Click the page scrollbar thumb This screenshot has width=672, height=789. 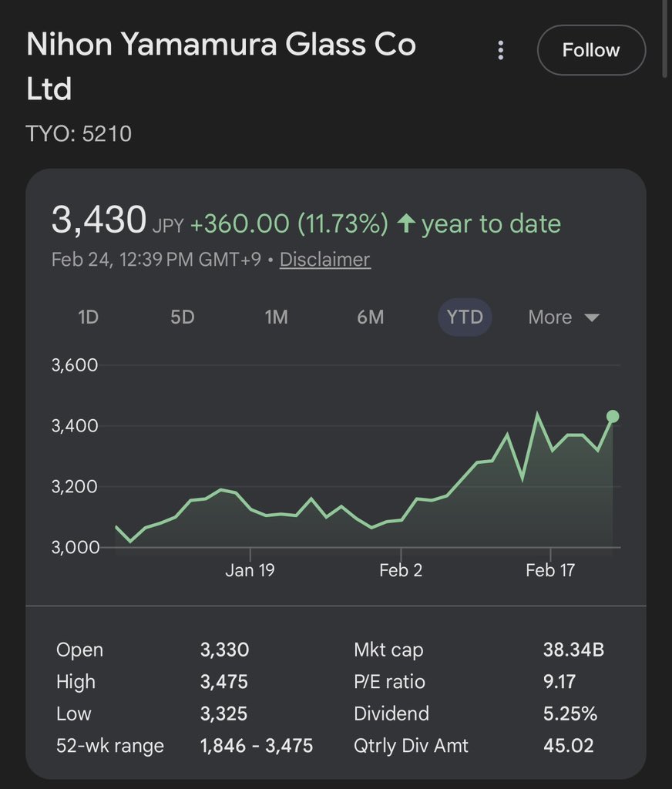[664, 39]
